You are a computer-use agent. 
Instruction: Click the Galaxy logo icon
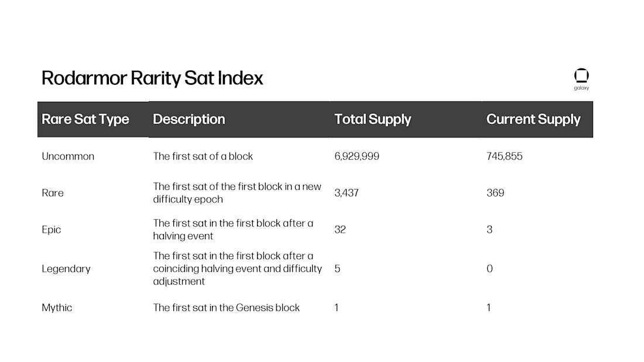(581, 79)
